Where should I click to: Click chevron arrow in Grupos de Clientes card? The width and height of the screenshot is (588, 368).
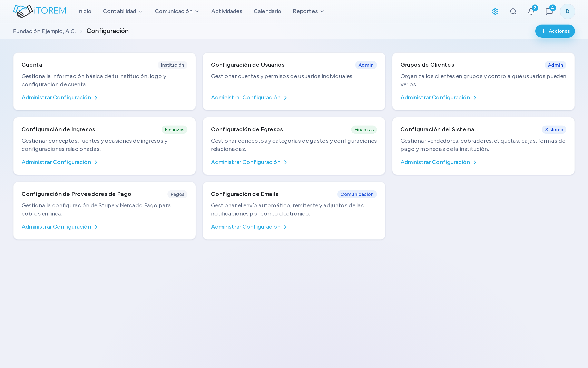click(475, 98)
